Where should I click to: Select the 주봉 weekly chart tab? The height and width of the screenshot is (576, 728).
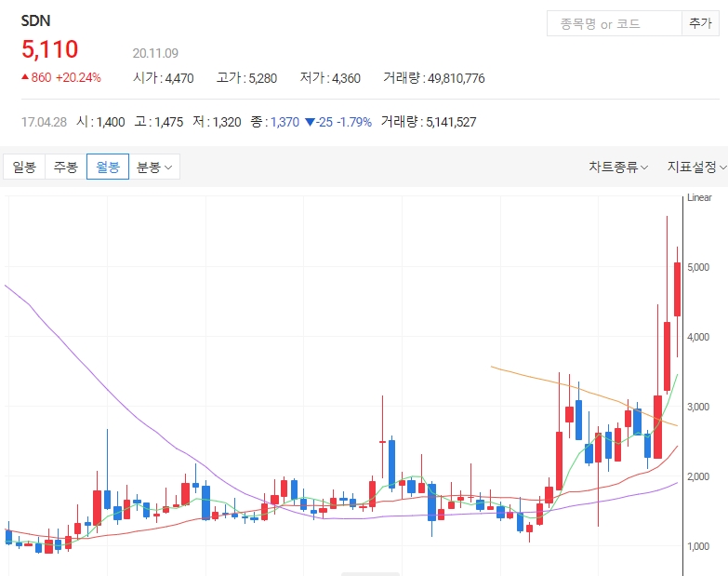pos(66,167)
